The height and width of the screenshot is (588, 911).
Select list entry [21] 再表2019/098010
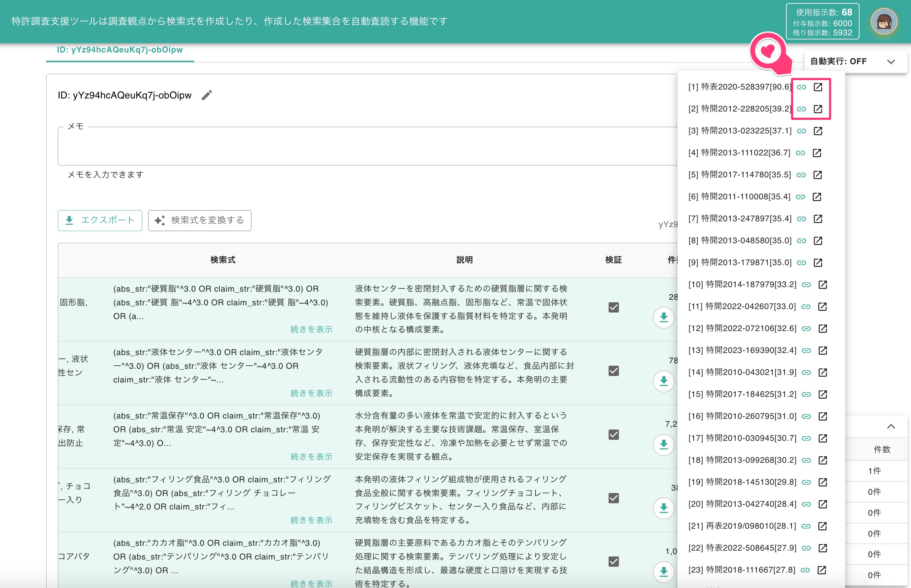[x=742, y=526]
